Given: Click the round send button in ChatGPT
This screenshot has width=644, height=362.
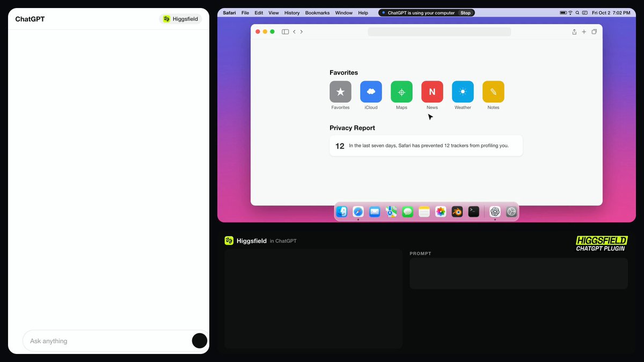Looking at the screenshot, I should pos(200,341).
